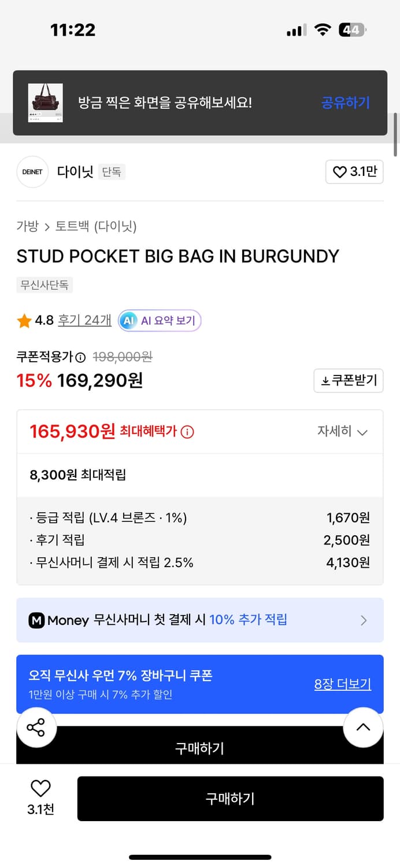Viewport: 400px width, 868px height.
Task: Open Musinsa Money details via right chevron
Action: coord(364,620)
